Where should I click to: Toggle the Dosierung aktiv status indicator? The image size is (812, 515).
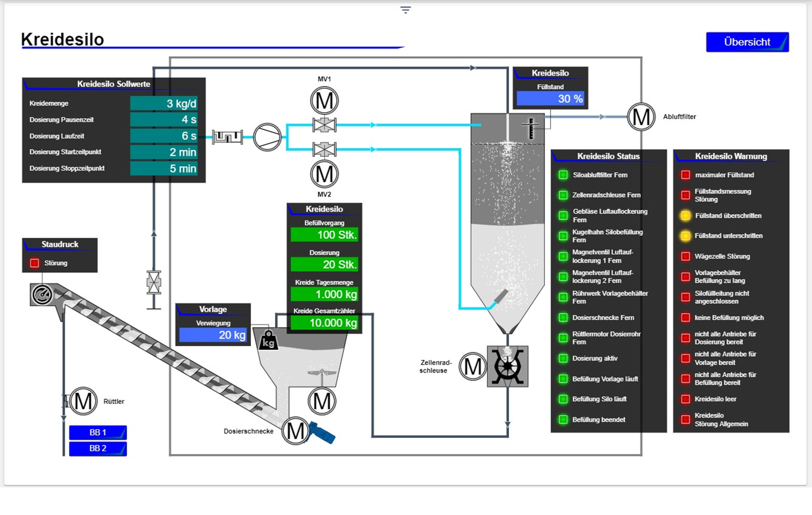[563, 358]
